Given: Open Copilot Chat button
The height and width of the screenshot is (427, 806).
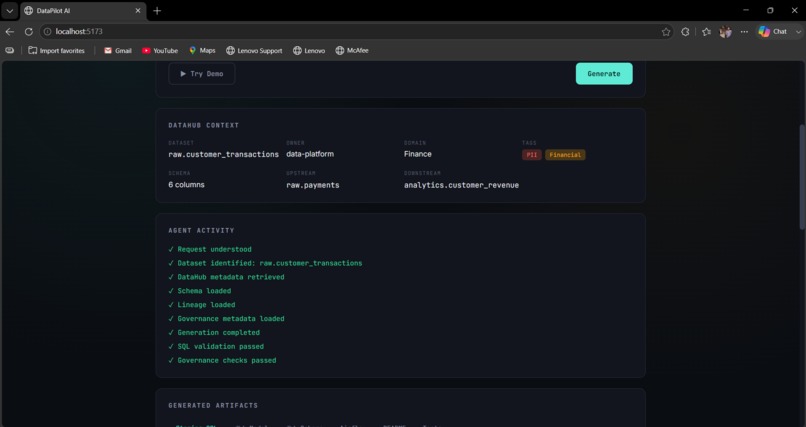Looking at the screenshot, I should 773,32.
